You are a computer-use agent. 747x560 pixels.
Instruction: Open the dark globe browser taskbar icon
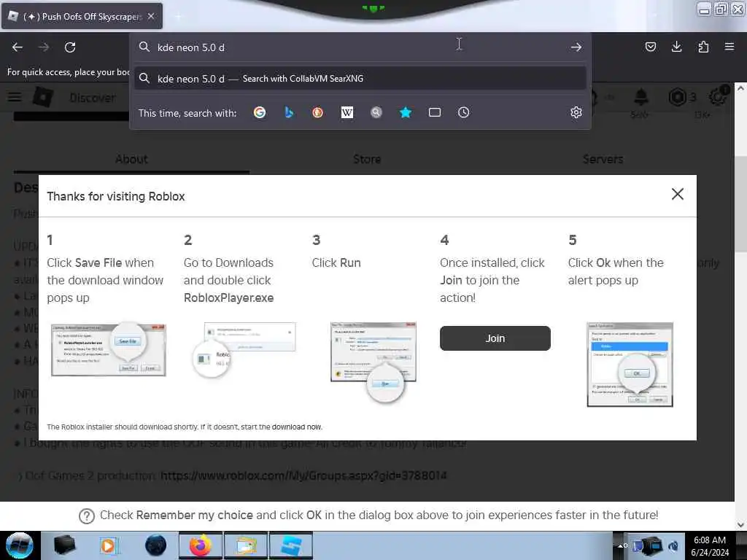point(156,545)
